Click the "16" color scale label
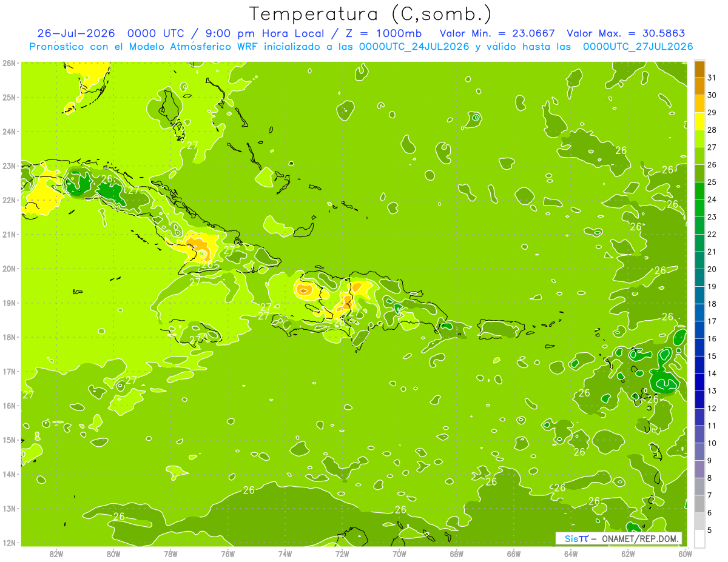 tap(712, 339)
